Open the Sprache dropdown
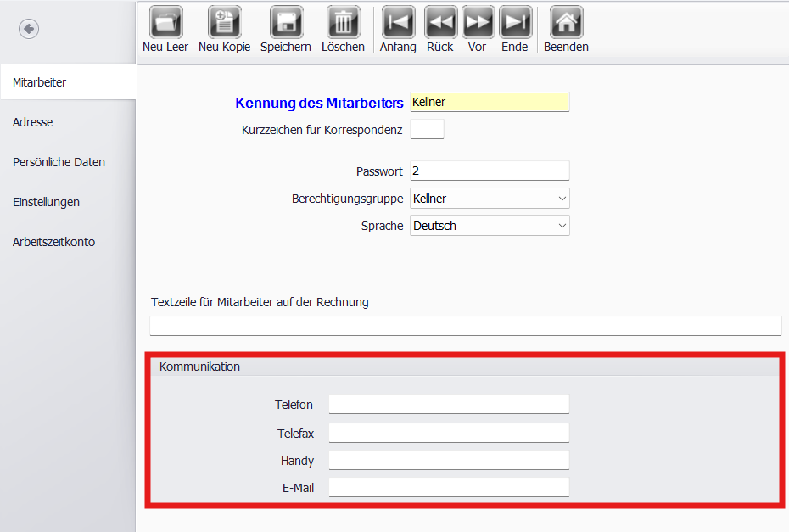 [490, 226]
